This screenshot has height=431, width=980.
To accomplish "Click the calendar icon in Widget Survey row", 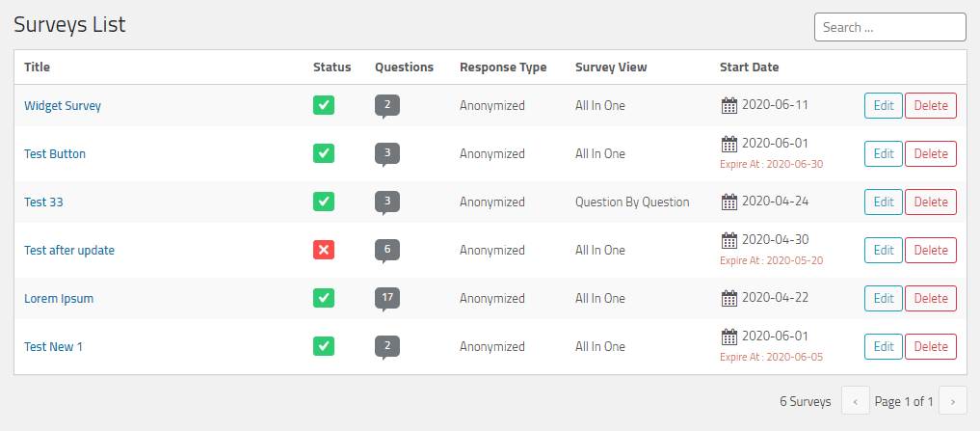I will [x=728, y=105].
